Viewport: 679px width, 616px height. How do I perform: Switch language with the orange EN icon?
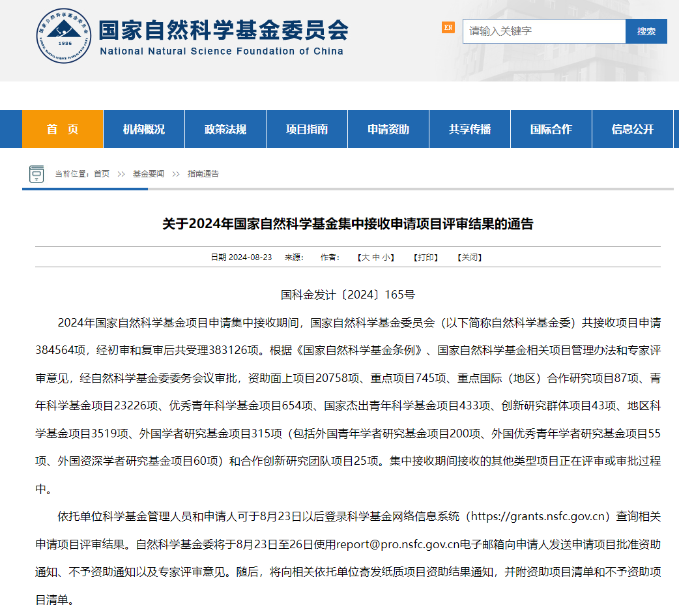(x=448, y=27)
